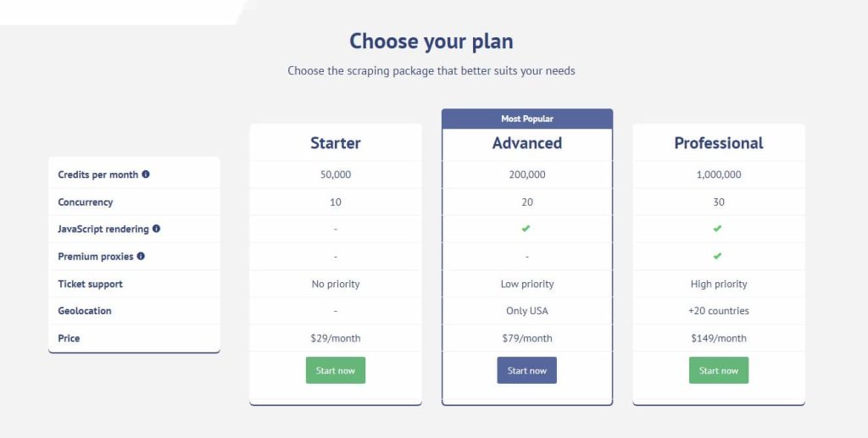Choose Start now for Professional plan

coord(719,370)
